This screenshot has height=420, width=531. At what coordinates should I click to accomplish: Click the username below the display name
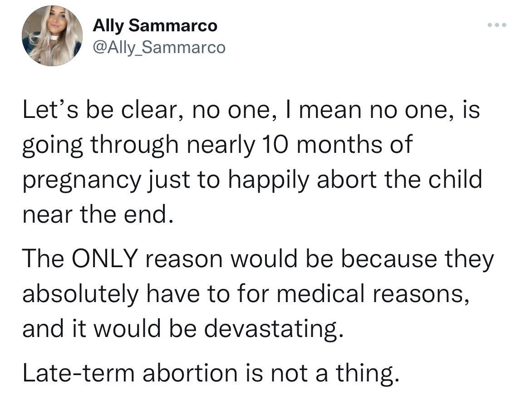[x=158, y=46]
